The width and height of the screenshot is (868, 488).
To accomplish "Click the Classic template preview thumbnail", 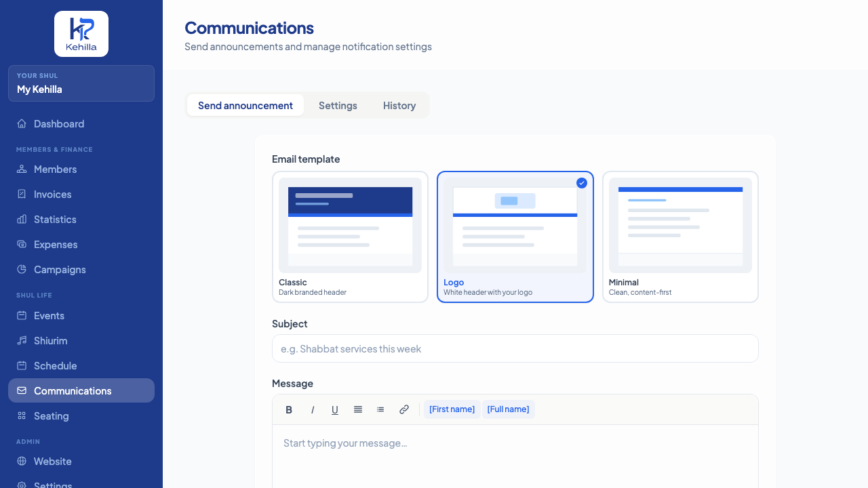I will [350, 225].
